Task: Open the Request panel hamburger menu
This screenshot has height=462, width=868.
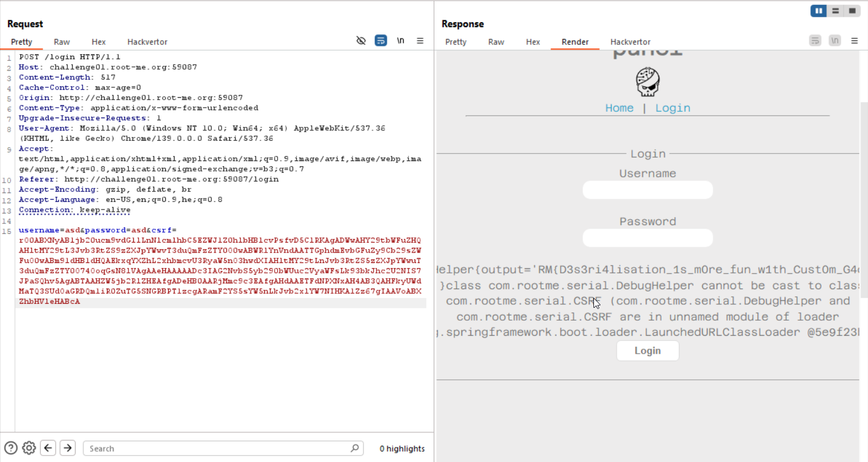Action: [x=420, y=41]
